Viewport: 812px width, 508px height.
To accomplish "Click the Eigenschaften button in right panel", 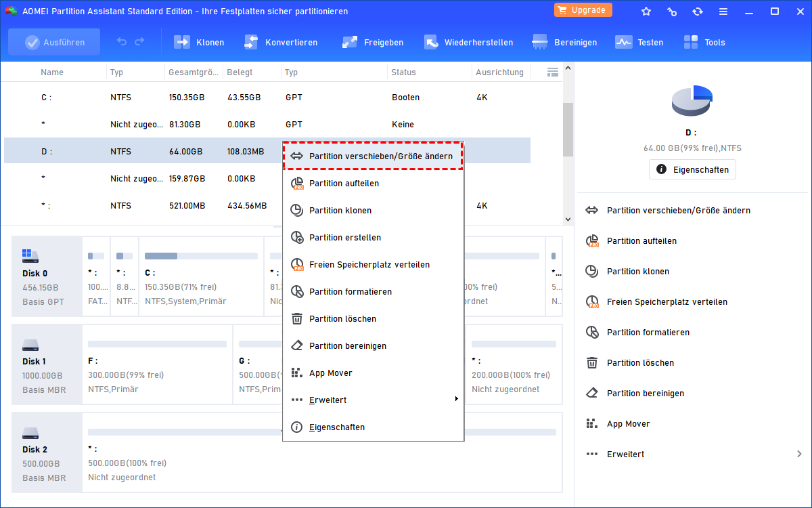I will (692, 169).
